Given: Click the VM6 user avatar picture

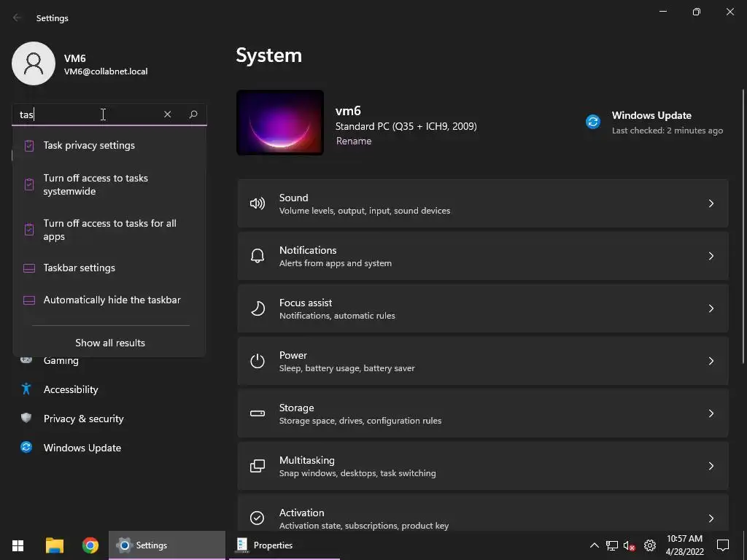Looking at the screenshot, I should (x=34, y=63).
